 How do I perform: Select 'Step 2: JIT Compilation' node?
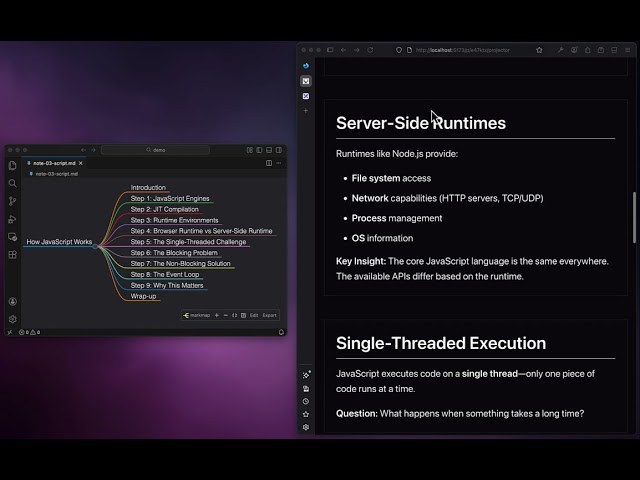[164, 209]
